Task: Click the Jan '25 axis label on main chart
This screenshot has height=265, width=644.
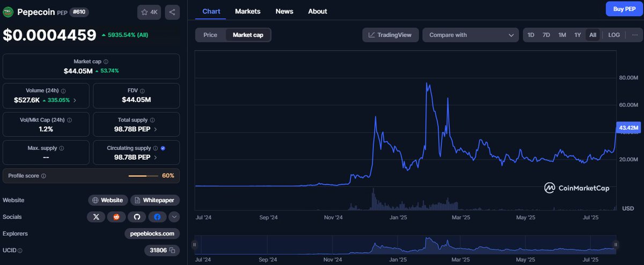Action: [x=398, y=217]
